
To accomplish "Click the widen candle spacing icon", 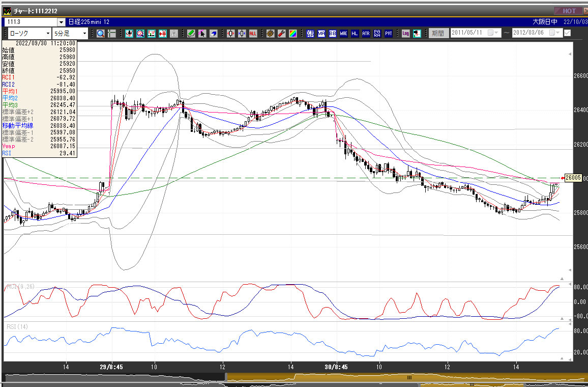I will pos(230,34).
